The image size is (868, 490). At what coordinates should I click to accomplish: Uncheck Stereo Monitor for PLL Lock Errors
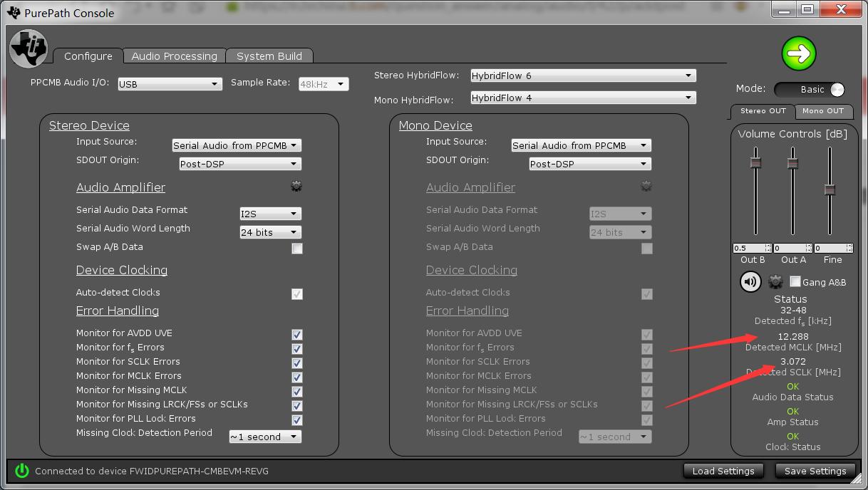(297, 420)
